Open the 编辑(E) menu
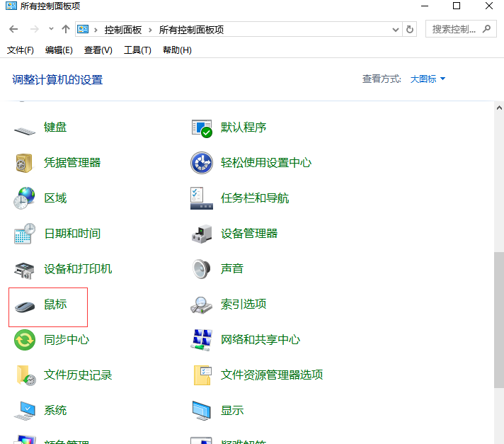This screenshot has height=444, width=504. [59, 50]
